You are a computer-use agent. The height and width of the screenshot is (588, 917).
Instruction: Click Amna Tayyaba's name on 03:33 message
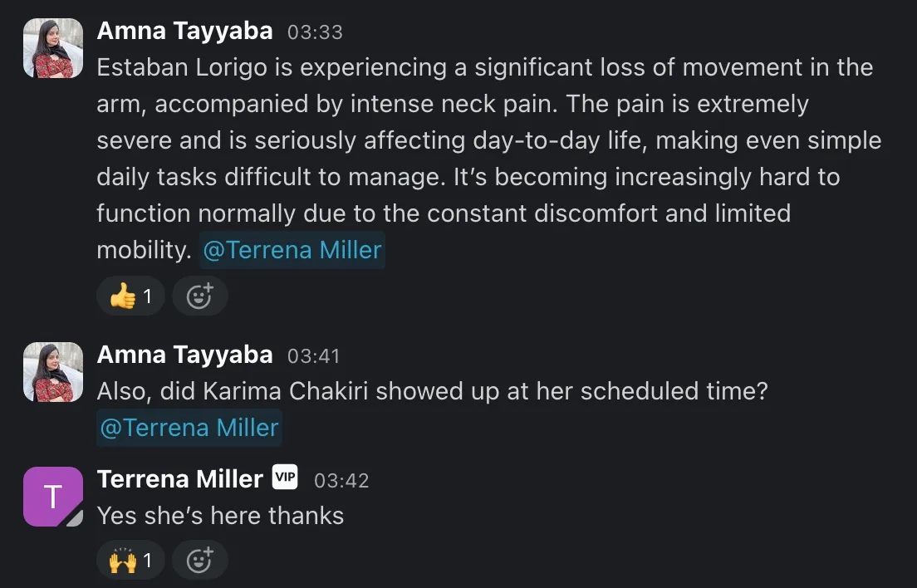tap(184, 31)
